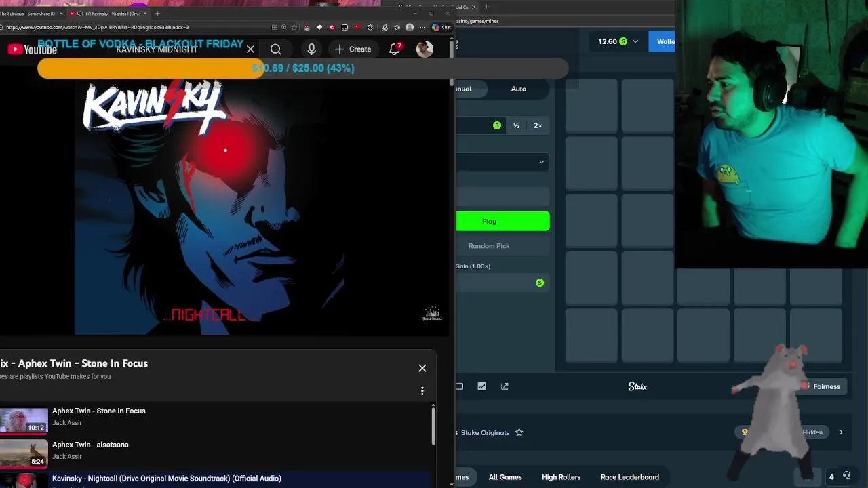The image size is (868, 488).
Task: Click the Aphex Twin - Stone In Focus title
Action: click(x=99, y=411)
